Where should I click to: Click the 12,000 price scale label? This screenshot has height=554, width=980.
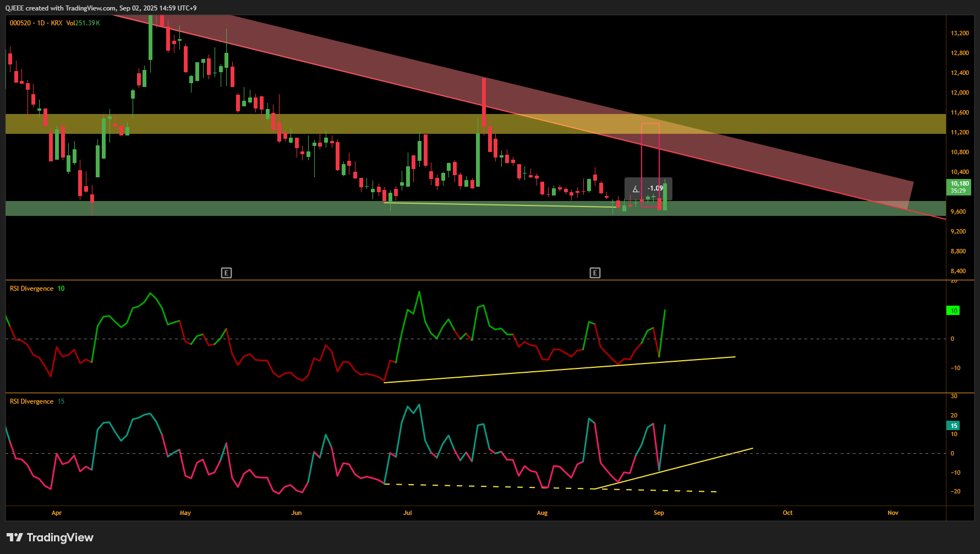point(960,93)
